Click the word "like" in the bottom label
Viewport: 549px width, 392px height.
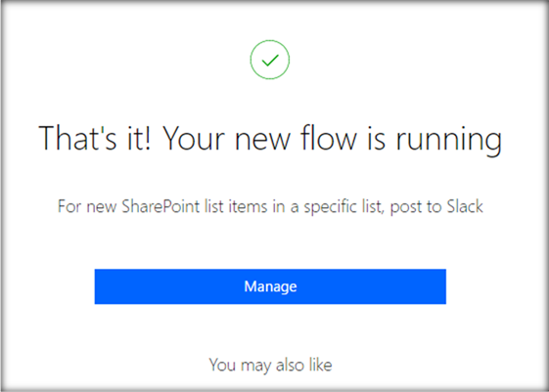pos(320,365)
